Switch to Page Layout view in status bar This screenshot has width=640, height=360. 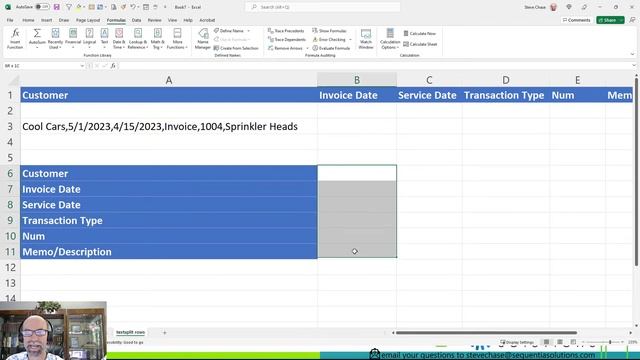point(560,342)
